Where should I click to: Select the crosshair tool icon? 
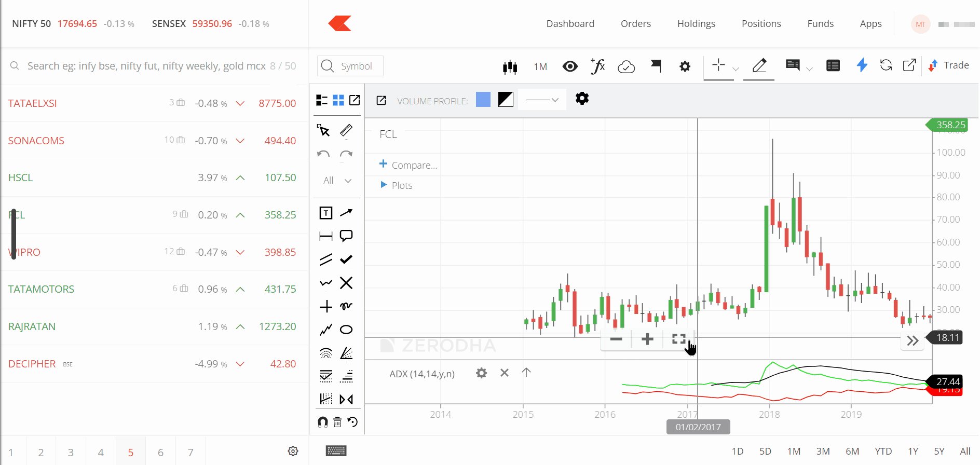(718, 65)
